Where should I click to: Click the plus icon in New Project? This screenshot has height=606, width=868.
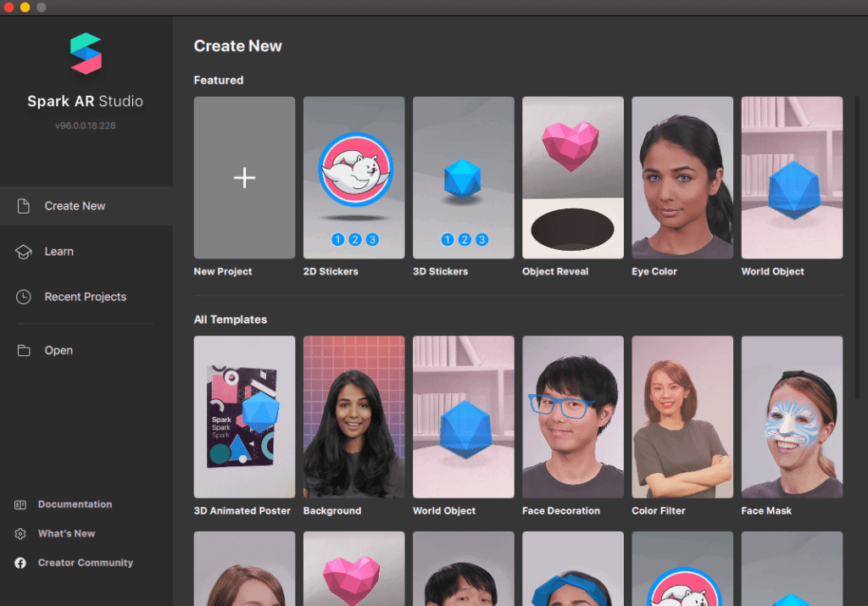coord(244,178)
